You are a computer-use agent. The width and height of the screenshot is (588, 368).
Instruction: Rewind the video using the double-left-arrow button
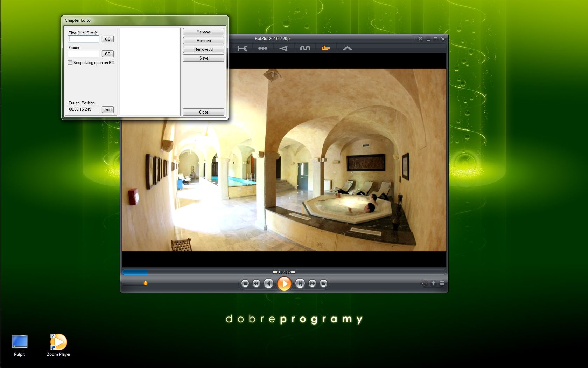click(x=256, y=284)
